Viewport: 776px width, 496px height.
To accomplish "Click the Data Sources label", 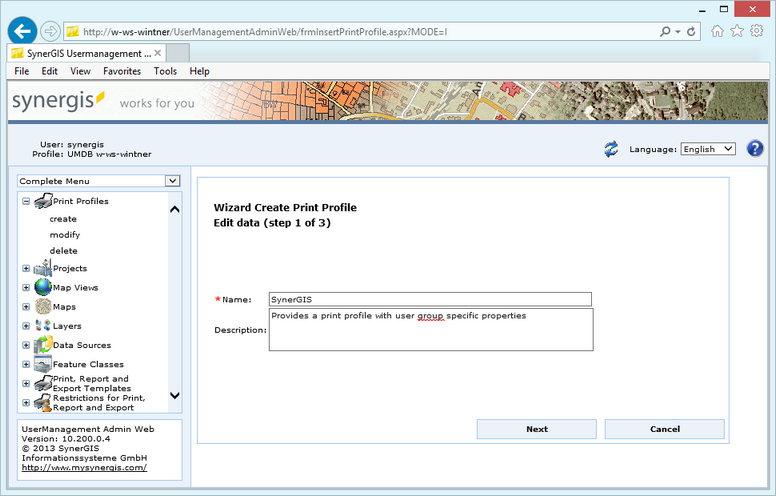I will pos(82,345).
